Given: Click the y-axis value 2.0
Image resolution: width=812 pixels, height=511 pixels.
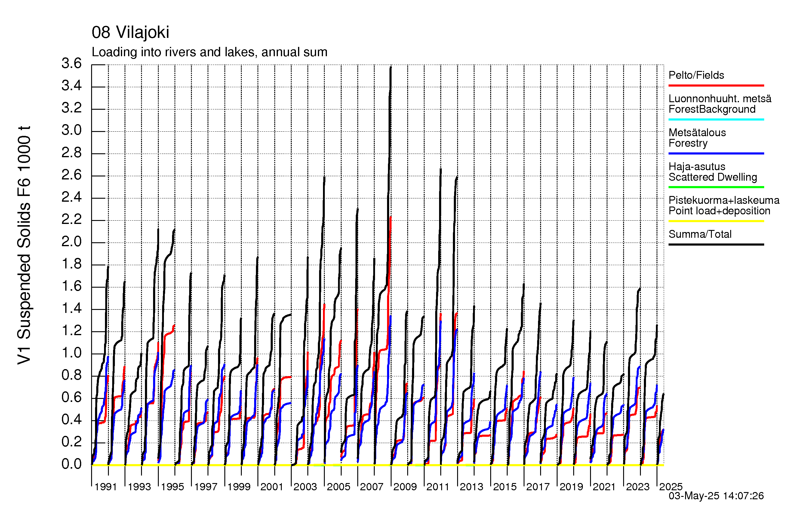Looking at the screenshot, I should [x=72, y=242].
